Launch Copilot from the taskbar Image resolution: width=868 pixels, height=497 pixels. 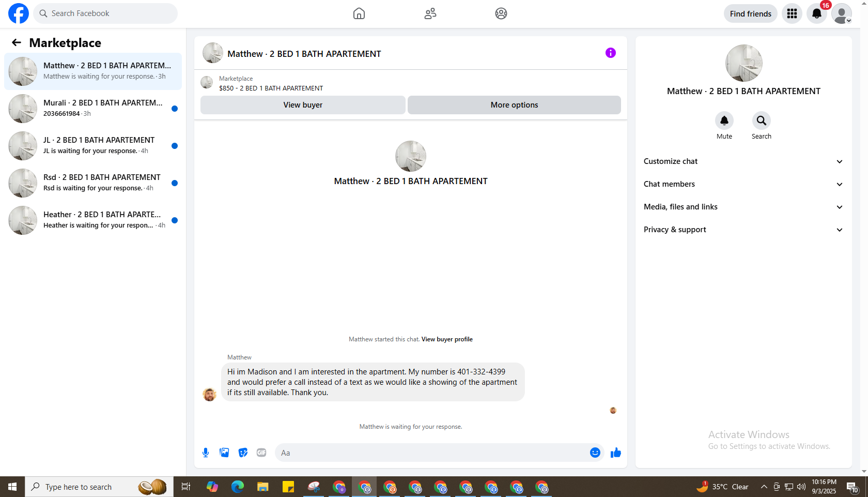coord(212,487)
